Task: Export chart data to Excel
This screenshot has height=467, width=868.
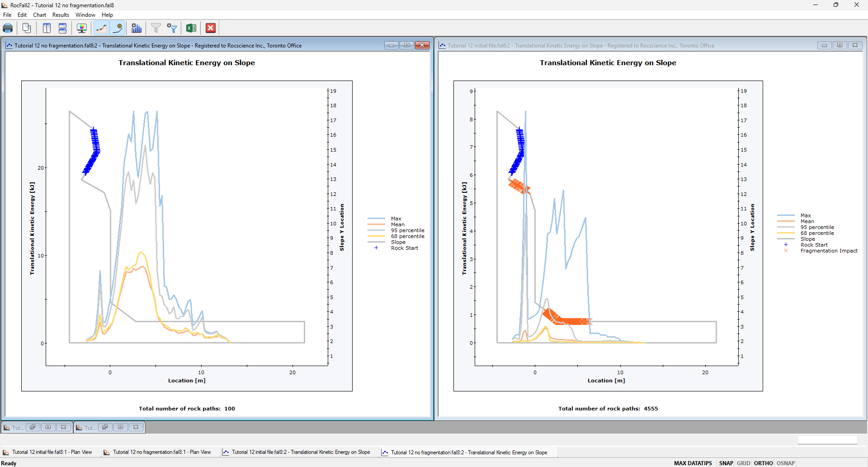Action: pyautogui.click(x=191, y=28)
